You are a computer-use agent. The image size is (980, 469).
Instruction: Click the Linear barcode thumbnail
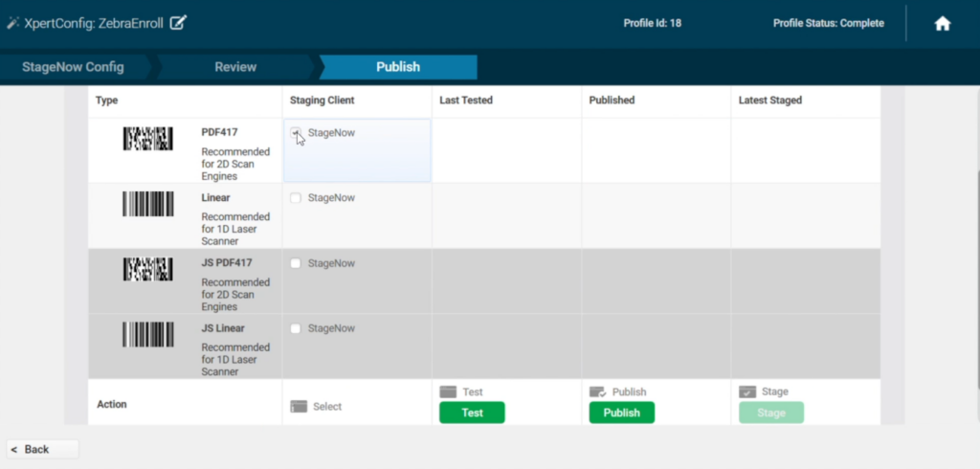148,204
